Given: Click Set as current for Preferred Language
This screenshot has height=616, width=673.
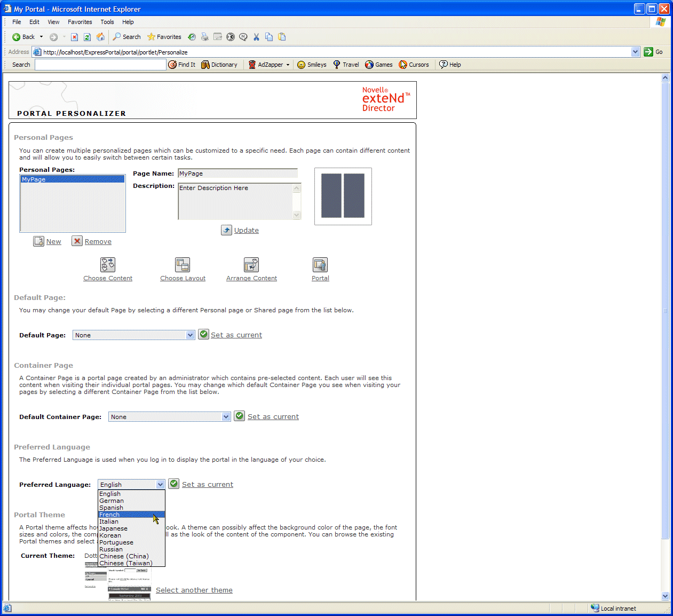Looking at the screenshot, I should point(207,485).
